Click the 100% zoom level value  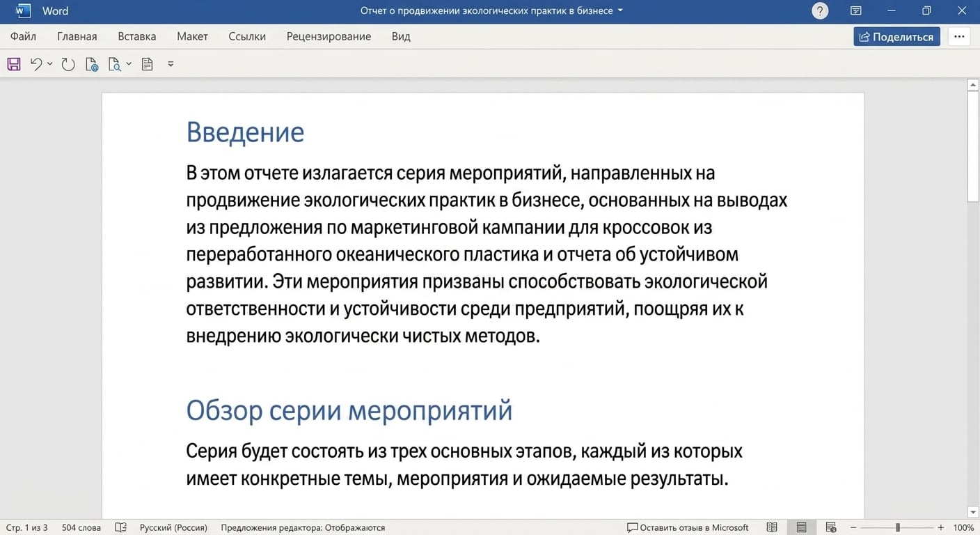tap(963, 527)
